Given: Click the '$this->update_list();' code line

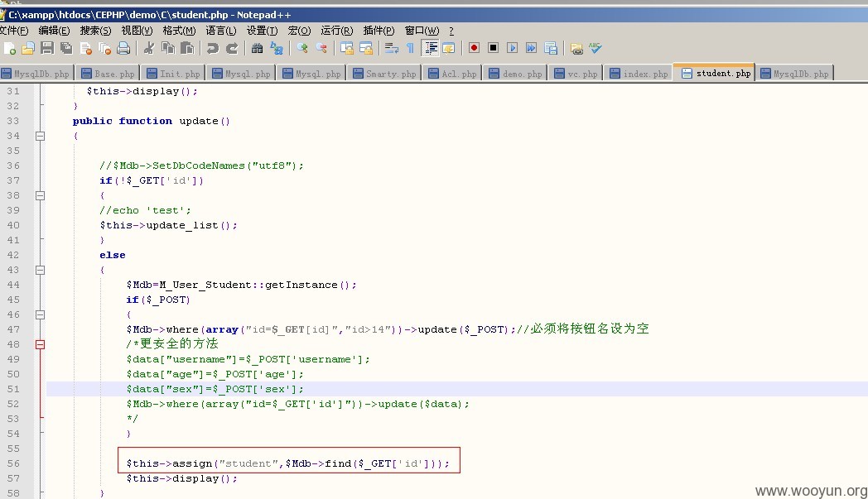Looking at the screenshot, I should (x=168, y=225).
